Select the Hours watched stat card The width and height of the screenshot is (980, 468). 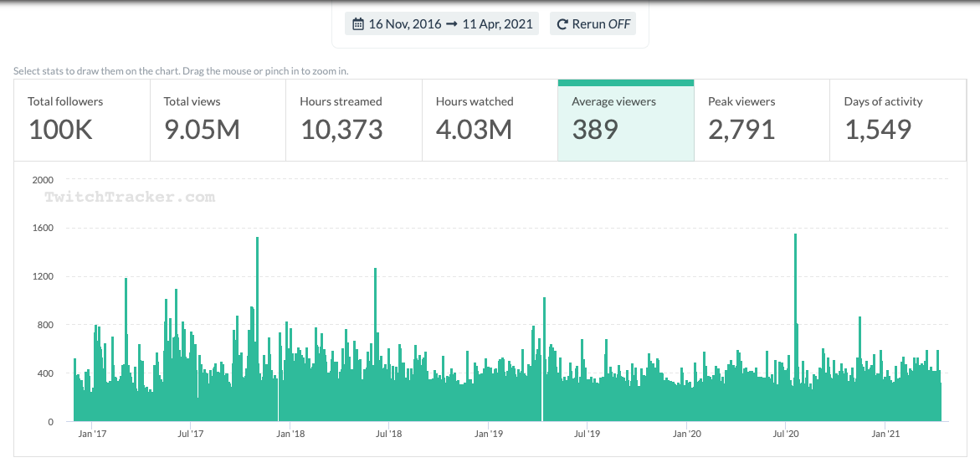pyautogui.click(x=490, y=120)
